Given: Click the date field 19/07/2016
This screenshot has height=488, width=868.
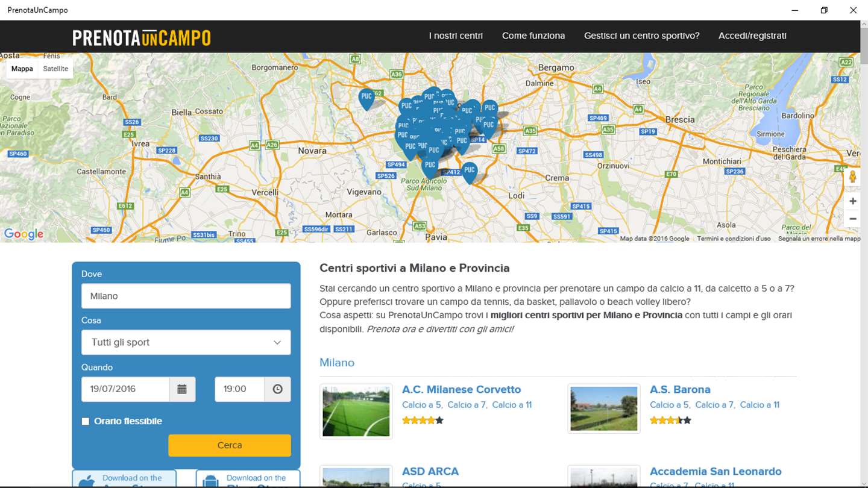Looking at the screenshot, I should [x=125, y=389].
